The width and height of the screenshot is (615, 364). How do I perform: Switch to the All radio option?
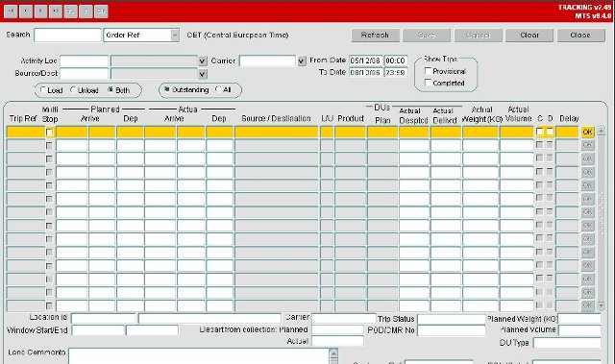[x=219, y=89]
